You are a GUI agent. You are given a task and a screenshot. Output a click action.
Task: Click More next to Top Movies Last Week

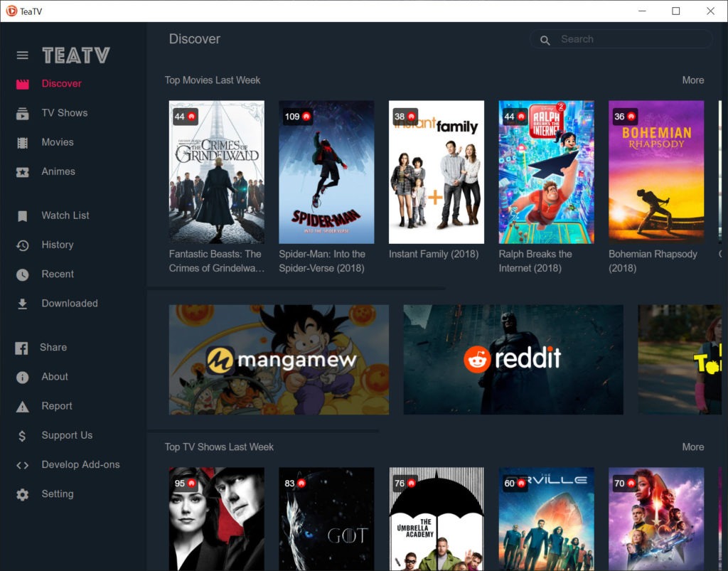tap(692, 80)
